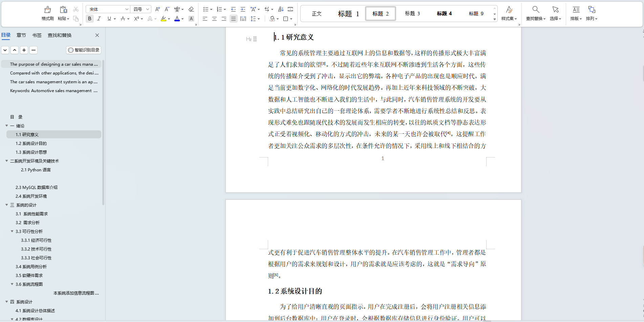Toggle italic formatting

(99, 19)
